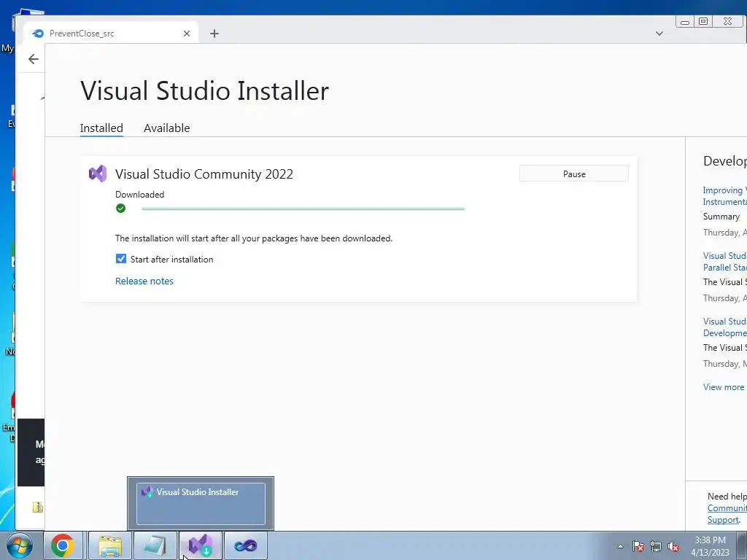Click the muted volume tray icon
The image size is (747, 560).
pyautogui.click(x=673, y=546)
